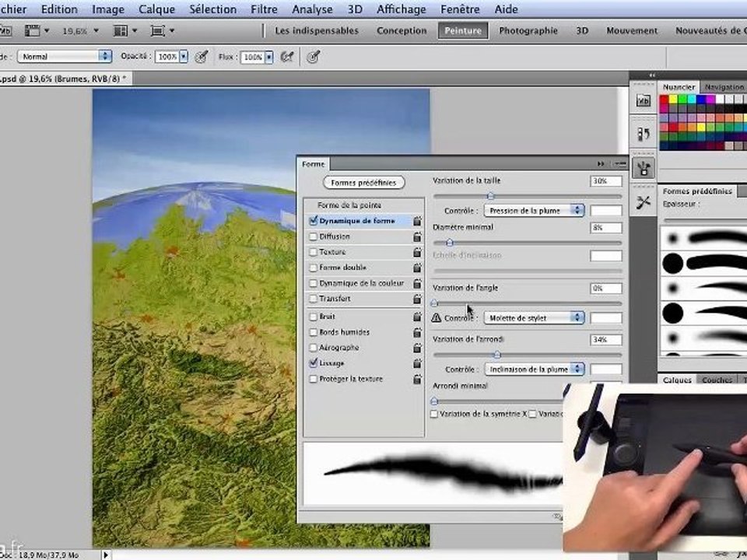Image resolution: width=747 pixels, height=560 pixels.
Task: Open the Forme panel options menu icon
Action: 620,164
